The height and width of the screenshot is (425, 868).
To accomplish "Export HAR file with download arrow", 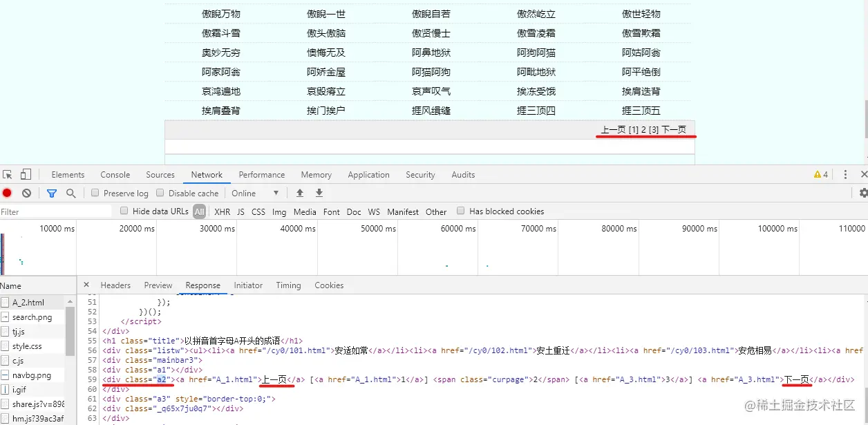I will tap(319, 193).
